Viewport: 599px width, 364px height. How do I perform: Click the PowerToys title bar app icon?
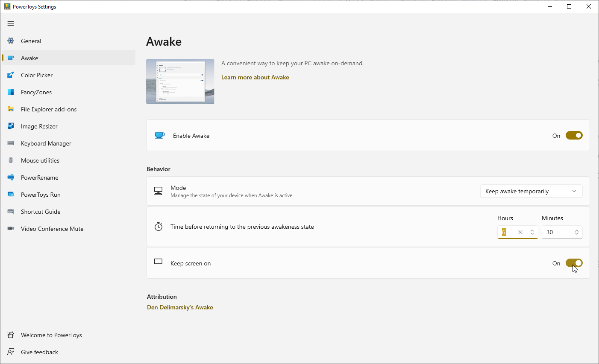pos(7,7)
